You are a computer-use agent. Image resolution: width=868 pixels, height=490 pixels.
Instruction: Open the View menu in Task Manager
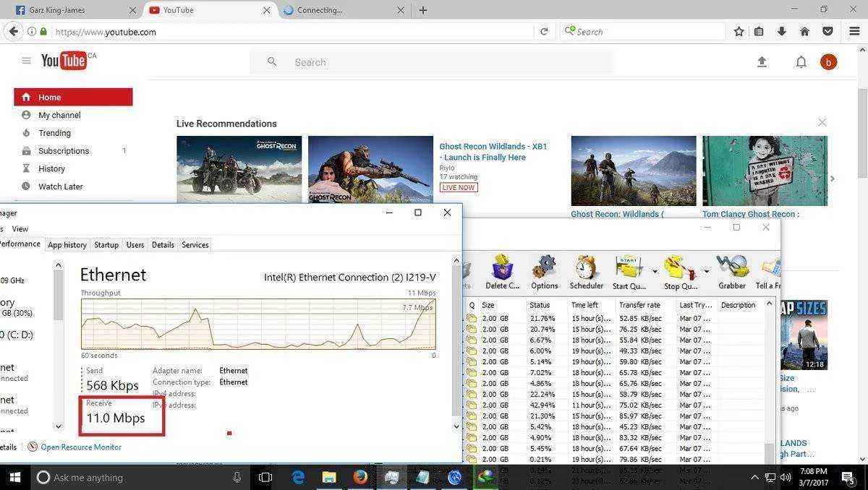tap(20, 229)
